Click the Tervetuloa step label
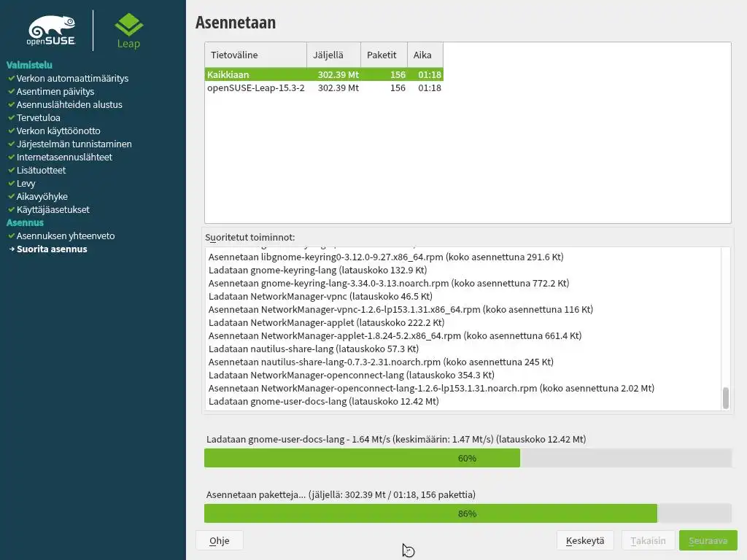The width and height of the screenshot is (747, 560). point(39,117)
